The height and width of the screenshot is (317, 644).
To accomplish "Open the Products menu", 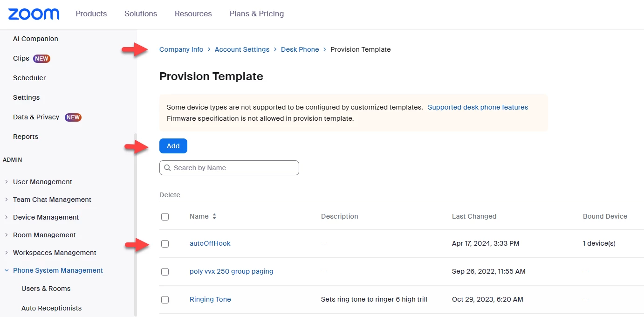I will 91,14.
